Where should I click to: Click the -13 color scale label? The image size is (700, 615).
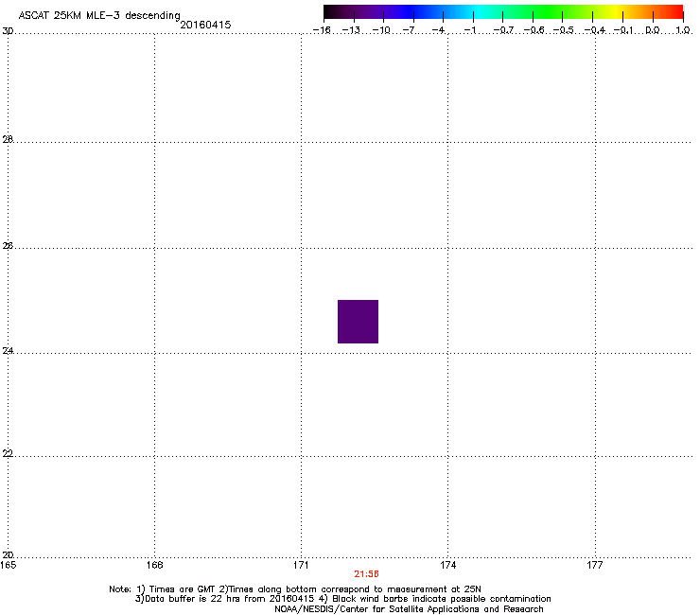point(351,30)
